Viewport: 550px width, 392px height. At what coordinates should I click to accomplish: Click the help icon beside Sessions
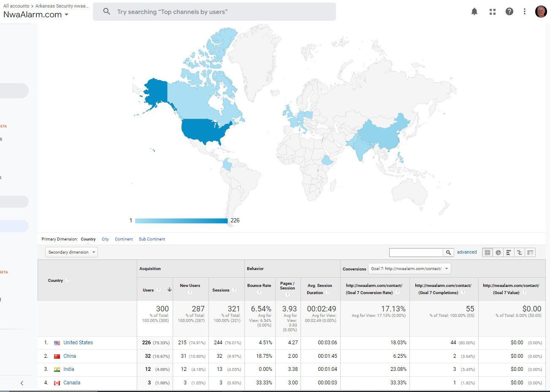(x=234, y=290)
